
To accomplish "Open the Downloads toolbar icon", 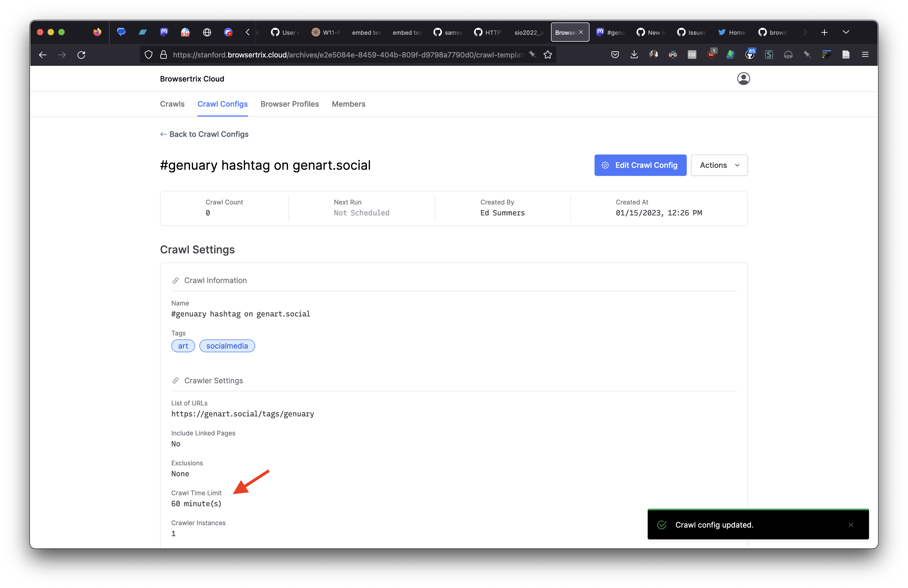I will click(x=634, y=55).
